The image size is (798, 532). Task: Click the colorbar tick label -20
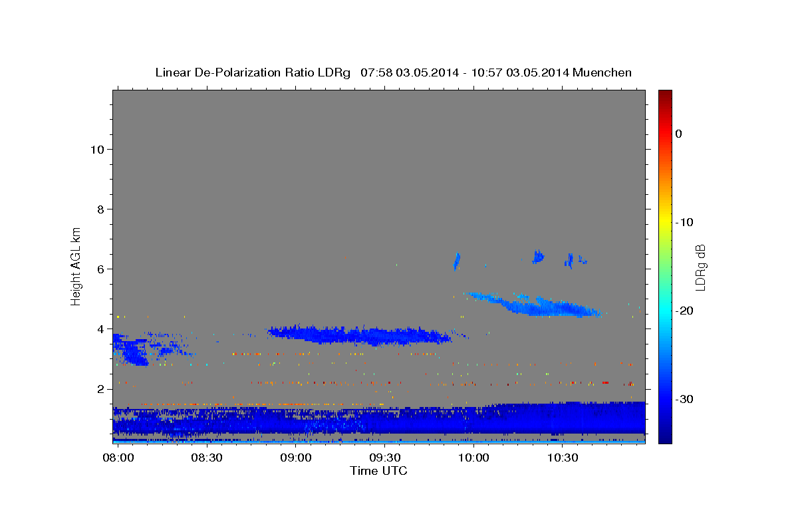[684, 311]
